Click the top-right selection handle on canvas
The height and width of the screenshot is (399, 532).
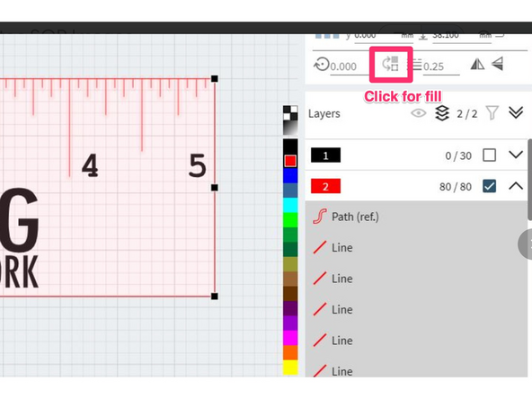tap(215, 79)
